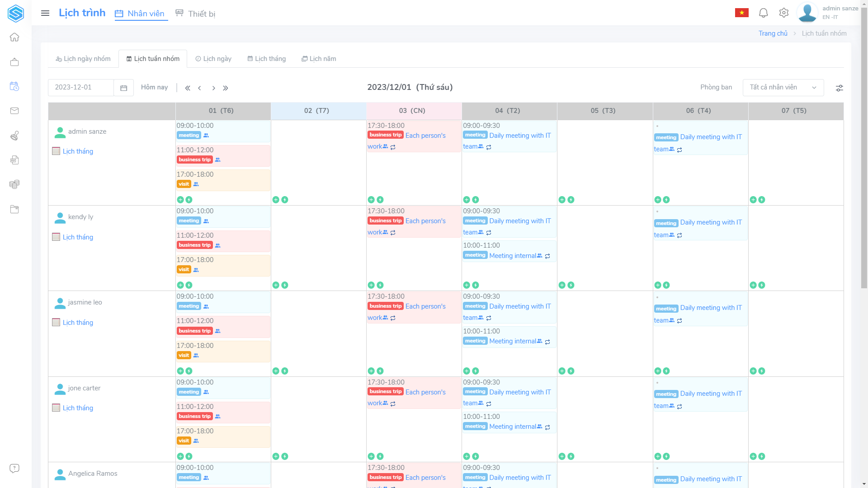Open jasmine leo Each person's work event

pos(414,307)
